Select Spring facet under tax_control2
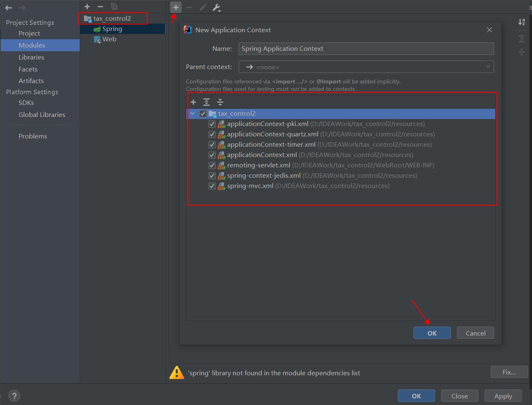The height and width of the screenshot is (405, 532). pos(123,29)
